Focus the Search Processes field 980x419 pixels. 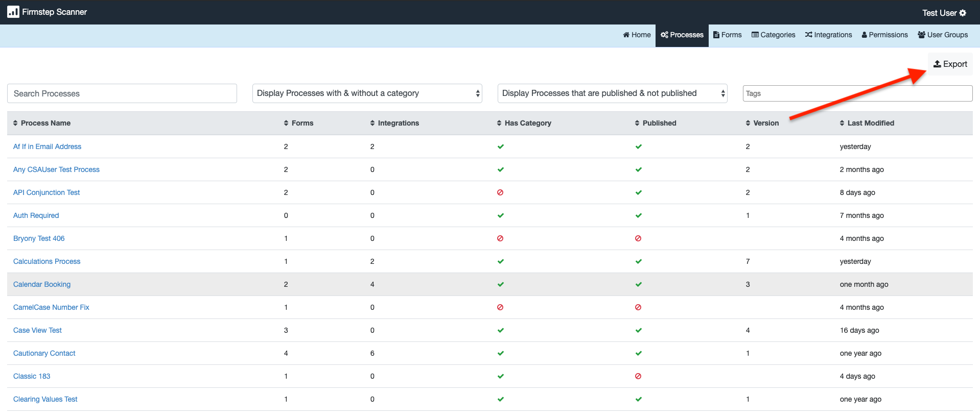122,93
